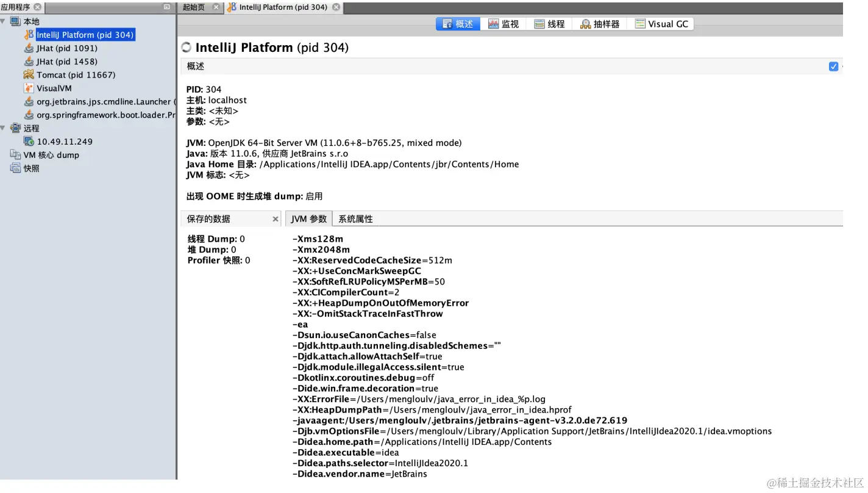Minimize the applications panel with the window button
This screenshot has width=868, height=493.
click(168, 7)
